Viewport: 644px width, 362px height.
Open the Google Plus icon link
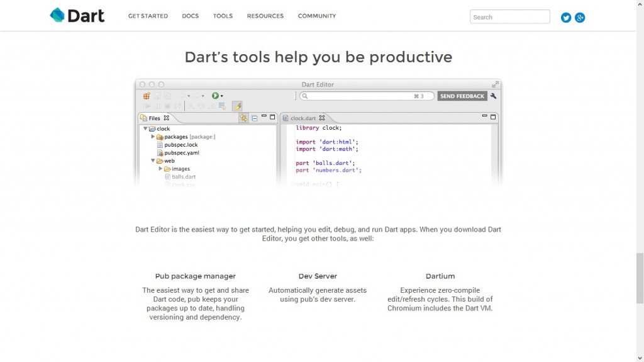[580, 18]
